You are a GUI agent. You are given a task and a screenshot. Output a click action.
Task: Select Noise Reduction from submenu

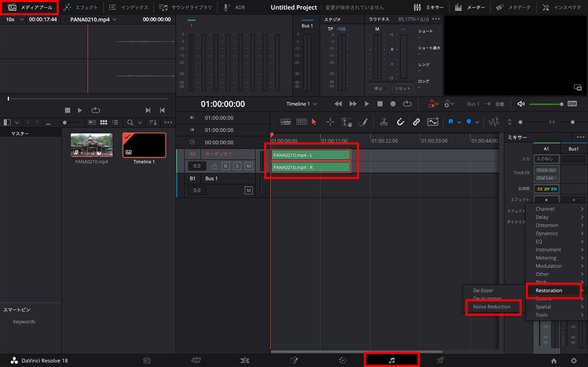pyautogui.click(x=492, y=307)
